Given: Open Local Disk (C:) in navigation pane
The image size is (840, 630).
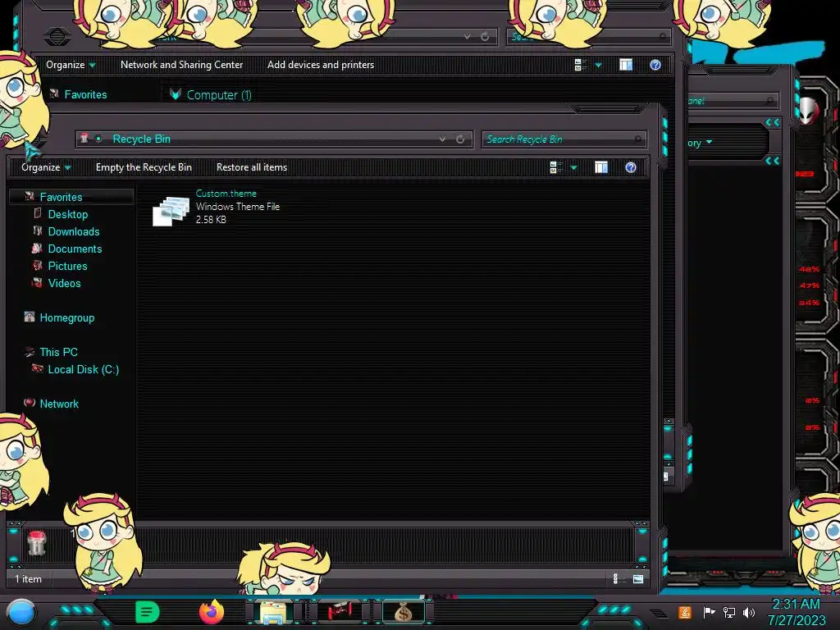Looking at the screenshot, I should 84,369.
